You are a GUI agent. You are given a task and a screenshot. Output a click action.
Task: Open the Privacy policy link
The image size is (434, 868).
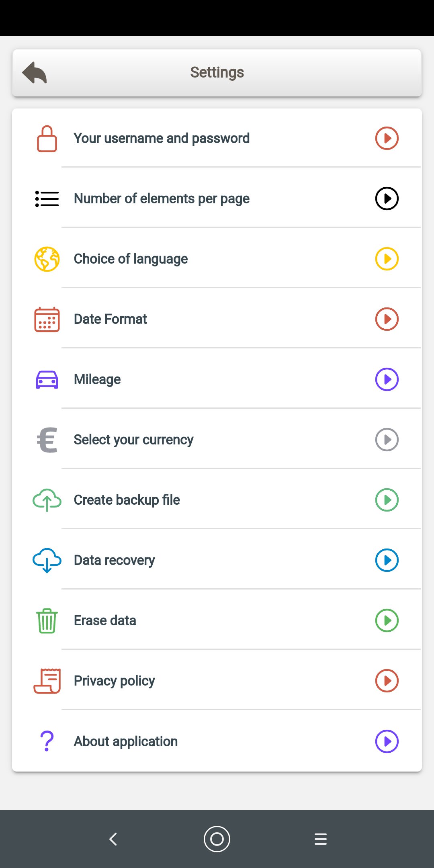pos(114,681)
